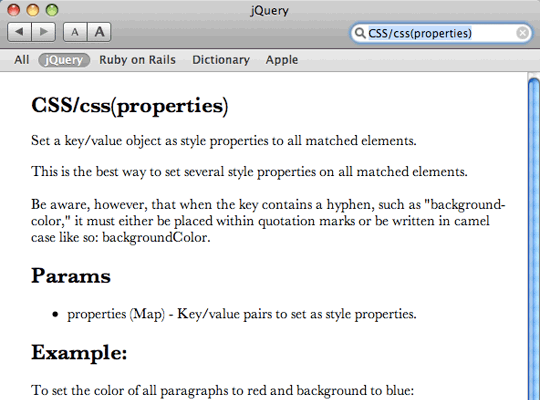This screenshot has height=400, width=540.
Task: Increase text size with large A button
Action: pos(99,32)
